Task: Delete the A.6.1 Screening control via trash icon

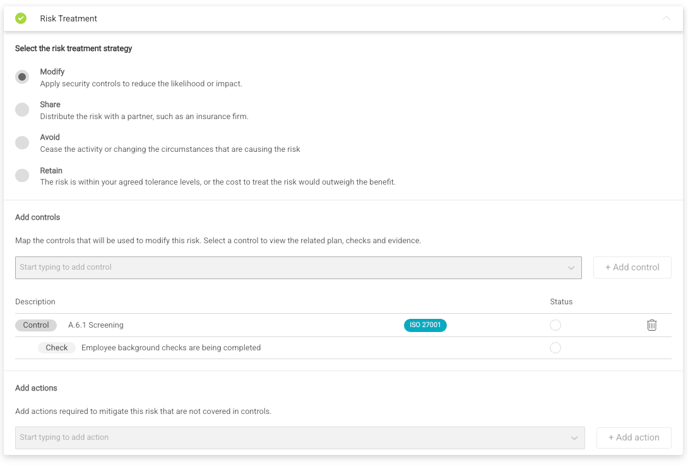Action: tap(651, 325)
